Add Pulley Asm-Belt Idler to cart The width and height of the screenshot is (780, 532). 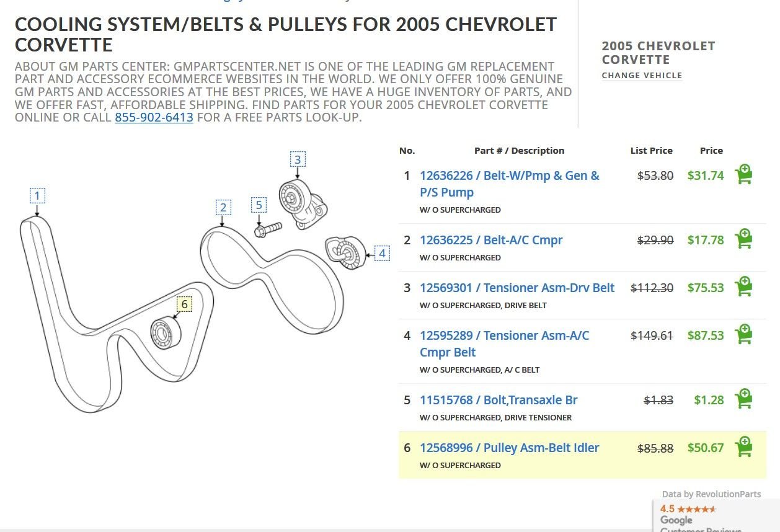[743, 447]
